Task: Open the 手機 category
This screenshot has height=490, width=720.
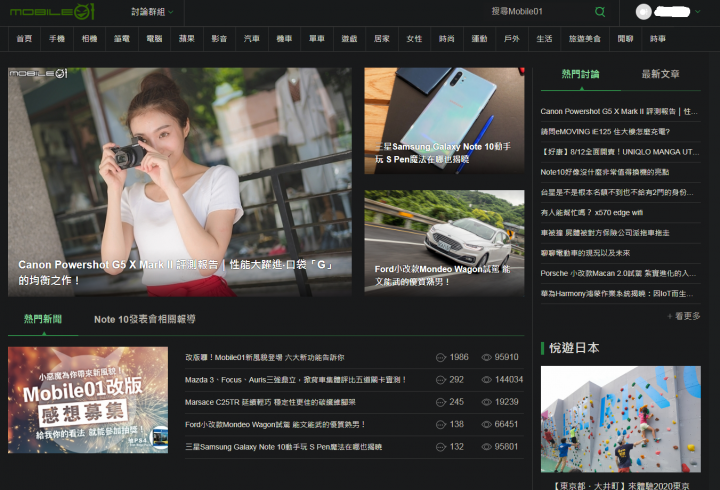Action: [57, 39]
